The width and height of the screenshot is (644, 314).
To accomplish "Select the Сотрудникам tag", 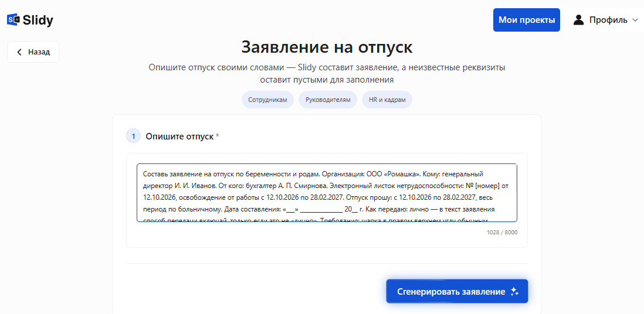I will [x=267, y=100].
